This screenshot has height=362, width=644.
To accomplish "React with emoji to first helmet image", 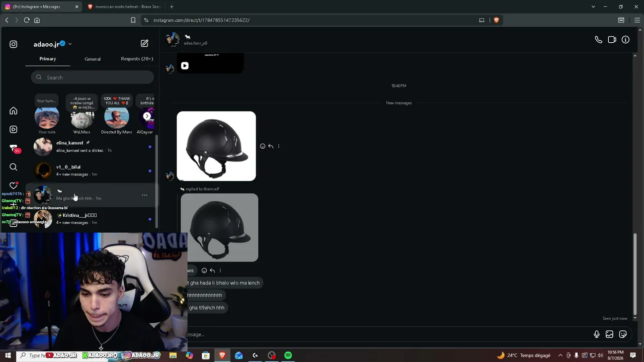I will [x=263, y=146].
